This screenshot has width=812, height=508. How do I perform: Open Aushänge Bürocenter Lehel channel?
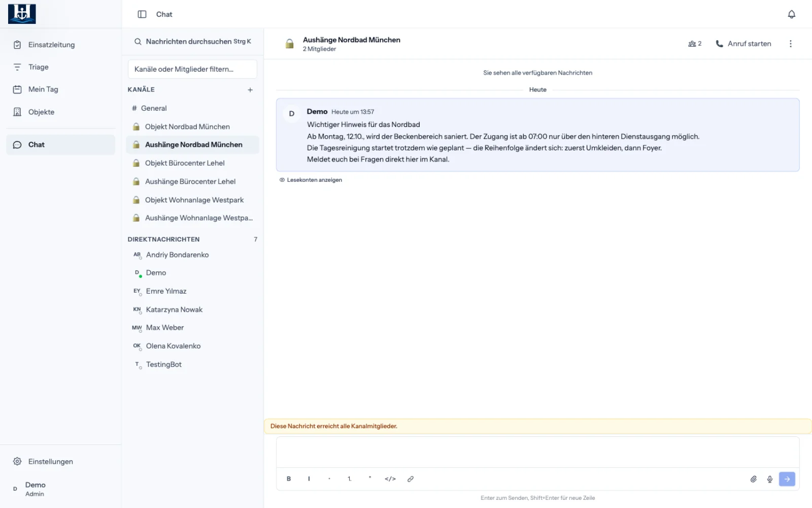point(193,181)
